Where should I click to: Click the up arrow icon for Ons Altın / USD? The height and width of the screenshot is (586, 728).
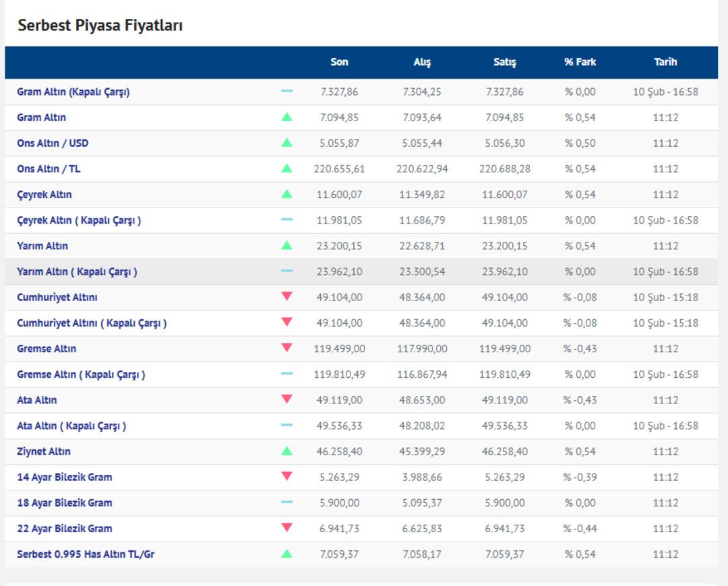(286, 143)
